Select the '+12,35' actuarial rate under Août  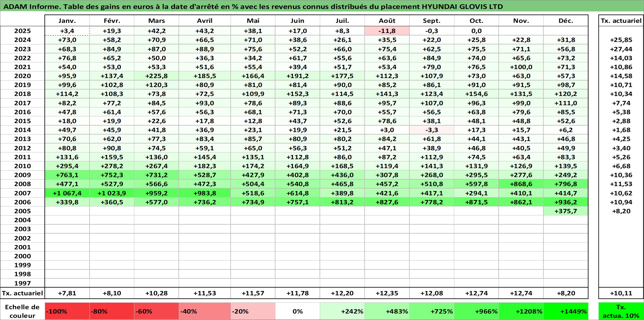[387, 293]
